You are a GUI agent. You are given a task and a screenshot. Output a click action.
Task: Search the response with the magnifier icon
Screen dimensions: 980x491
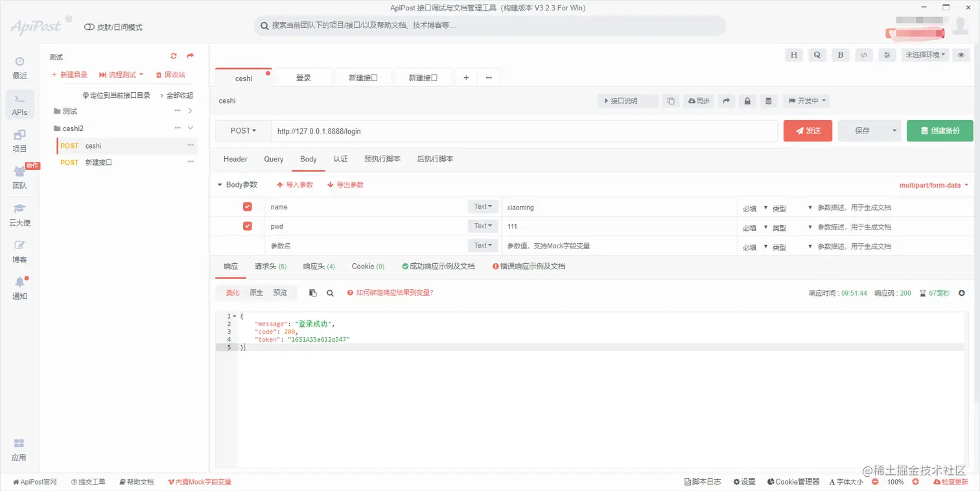(x=330, y=293)
